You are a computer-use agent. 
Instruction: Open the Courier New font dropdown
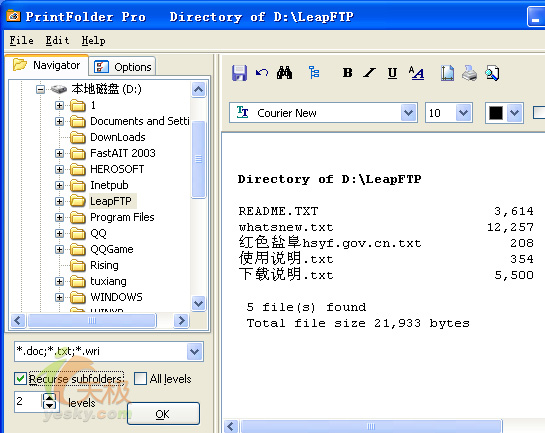coord(409,113)
